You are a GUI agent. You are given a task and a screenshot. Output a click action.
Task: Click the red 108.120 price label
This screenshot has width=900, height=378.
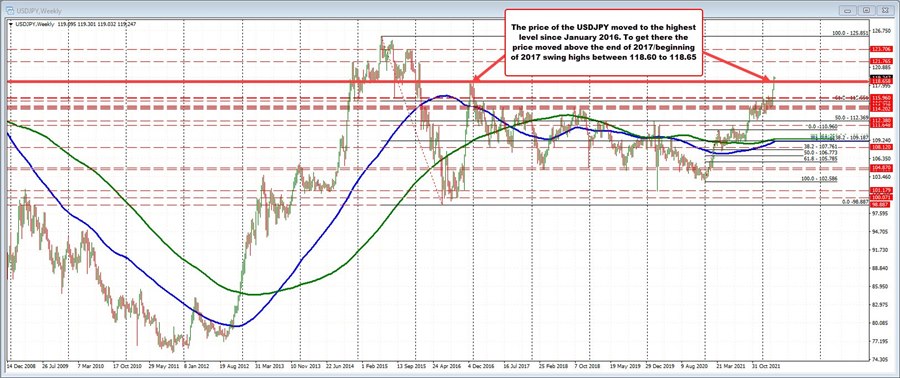[881, 147]
